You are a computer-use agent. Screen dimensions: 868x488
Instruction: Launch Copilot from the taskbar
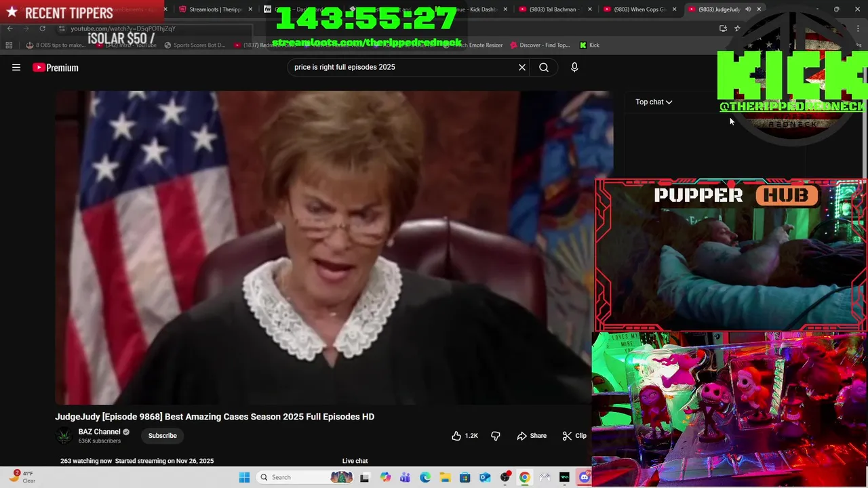pos(385,477)
